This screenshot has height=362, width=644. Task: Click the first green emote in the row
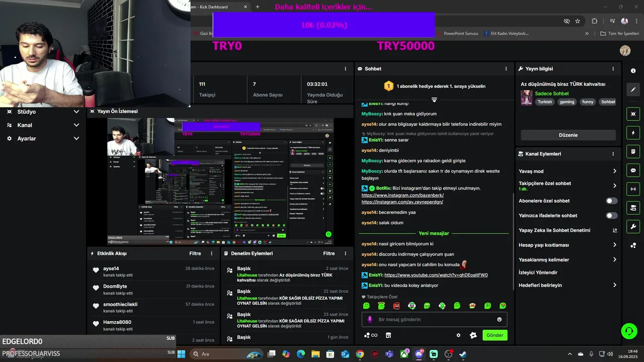tap(366, 306)
